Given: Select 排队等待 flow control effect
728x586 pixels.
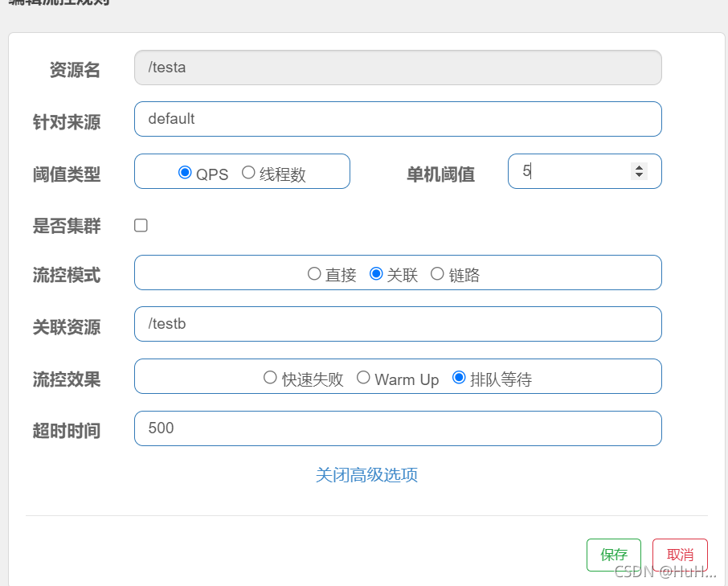Looking at the screenshot, I should [x=459, y=378].
